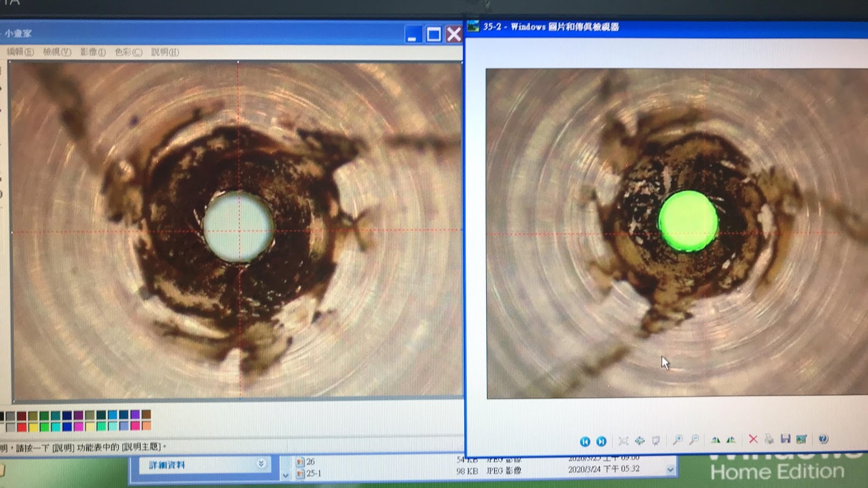The image size is (868, 488).
Task: Delete the image with red X icon
Action: (x=753, y=439)
